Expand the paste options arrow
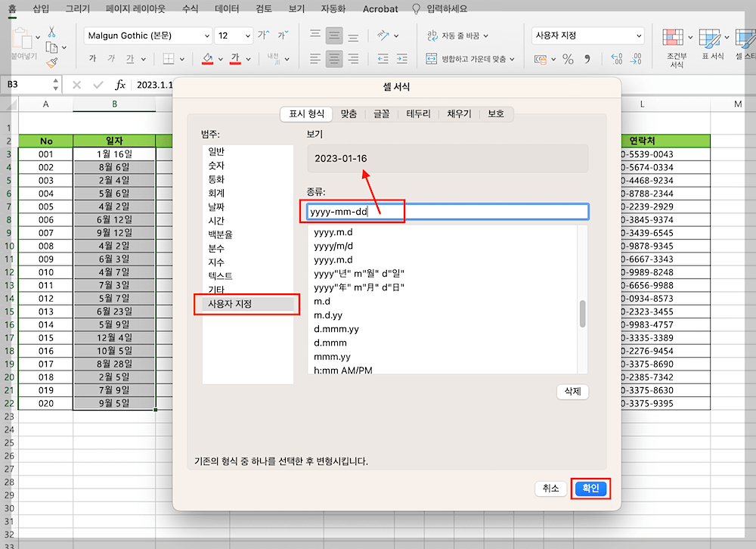Image resolution: width=756 pixels, height=549 pixels. coord(38,37)
